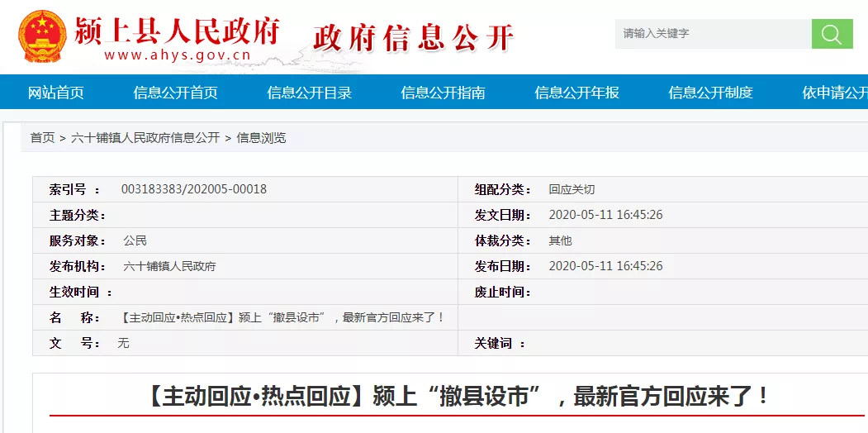The height and width of the screenshot is (433, 868).
Task: Click the 政府信息公开 header title
Action: click(414, 38)
